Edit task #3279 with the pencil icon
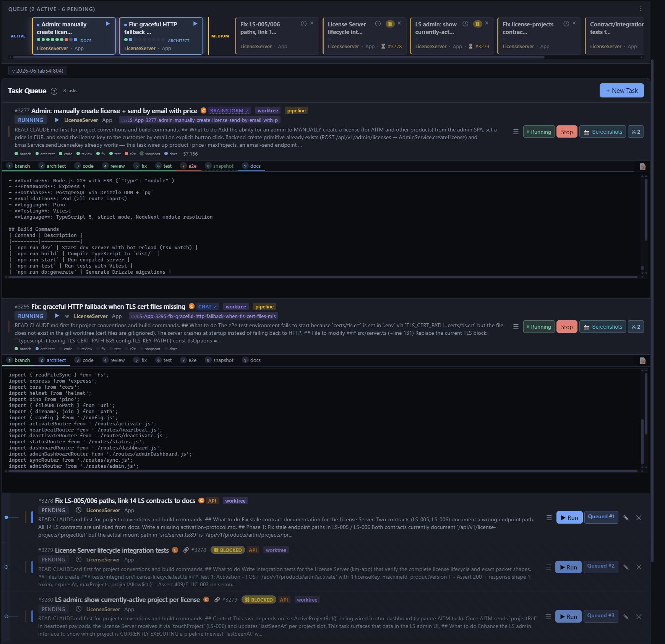665x644 pixels. click(x=626, y=567)
